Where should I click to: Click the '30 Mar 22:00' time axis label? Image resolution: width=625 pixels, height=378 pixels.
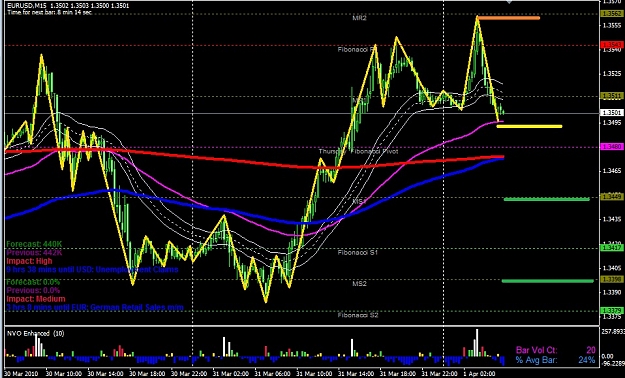[x=188, y=374]
